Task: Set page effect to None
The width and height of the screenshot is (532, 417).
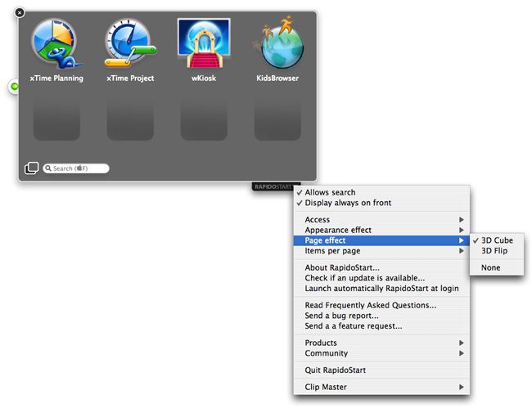Action: (x=497, y=267)
